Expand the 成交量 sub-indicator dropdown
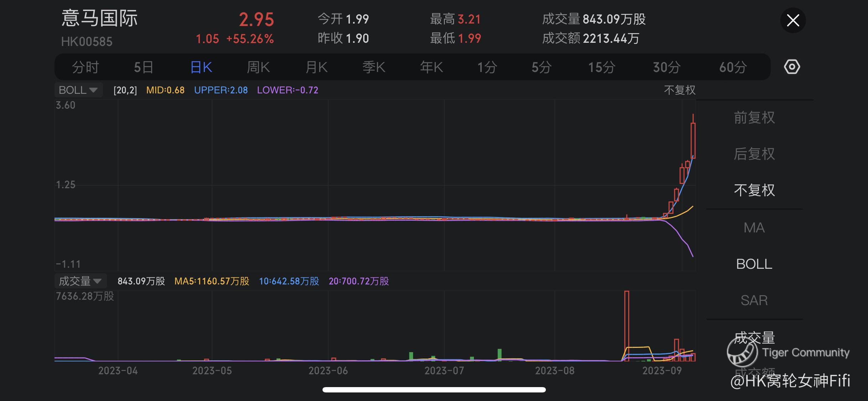 tap(80, 281)
